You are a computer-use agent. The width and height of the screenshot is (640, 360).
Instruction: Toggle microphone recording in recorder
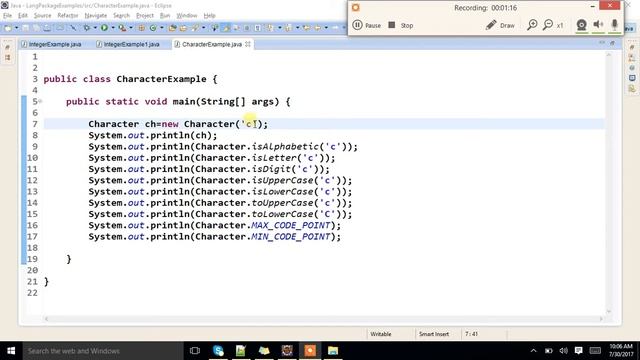(x=614, y=25)
